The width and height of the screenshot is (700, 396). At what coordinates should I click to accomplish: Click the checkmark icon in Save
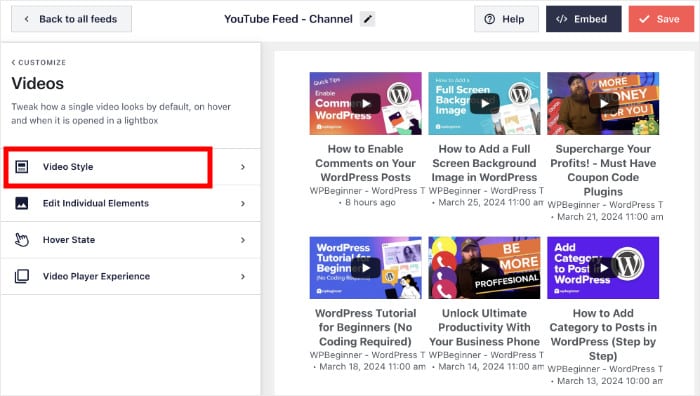[644, 19]
